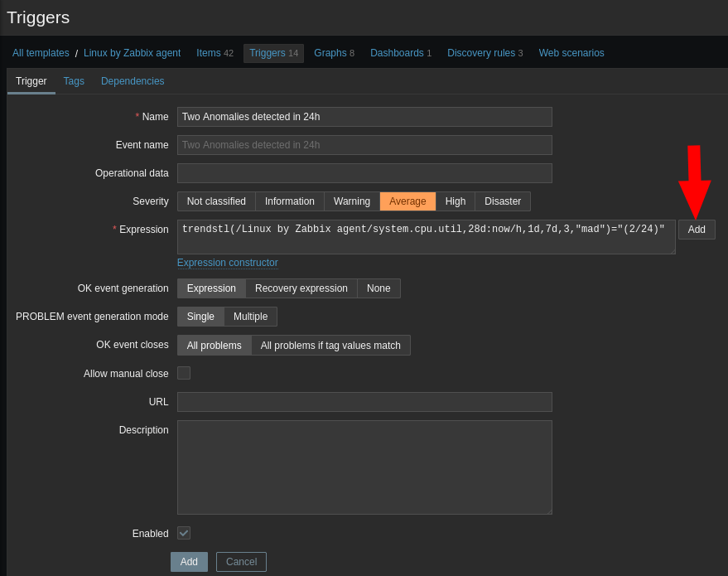Image resolution: width=728 pixels, height=576 pixels.
Task: Select Warning severity
Action: (351, 201)
